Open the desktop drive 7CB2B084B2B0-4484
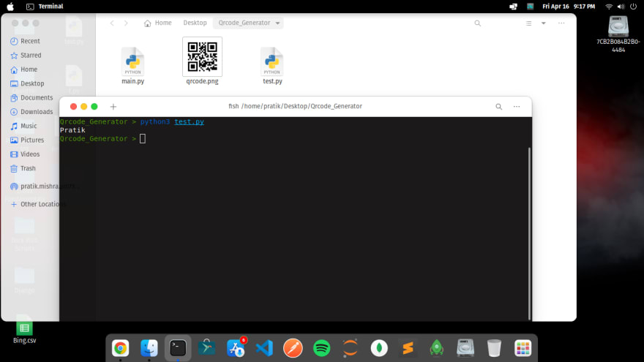The width and height of the screenshot is (644, 362). 618,34
